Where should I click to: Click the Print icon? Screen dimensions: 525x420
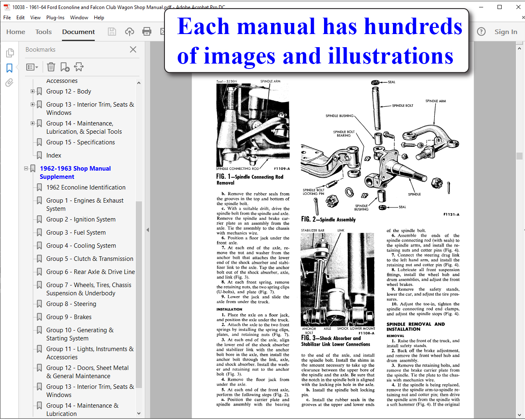(147, 32)
